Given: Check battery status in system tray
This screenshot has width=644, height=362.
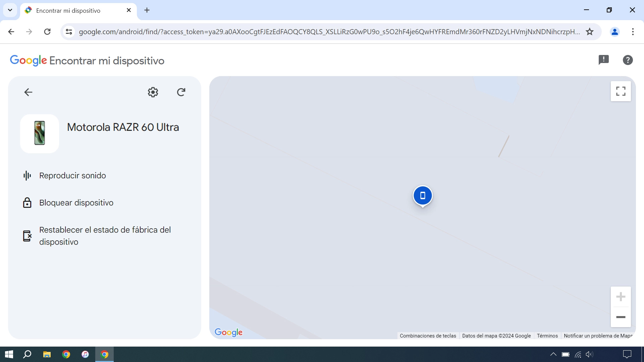Looking at the screenshot, I should (566, 354).
